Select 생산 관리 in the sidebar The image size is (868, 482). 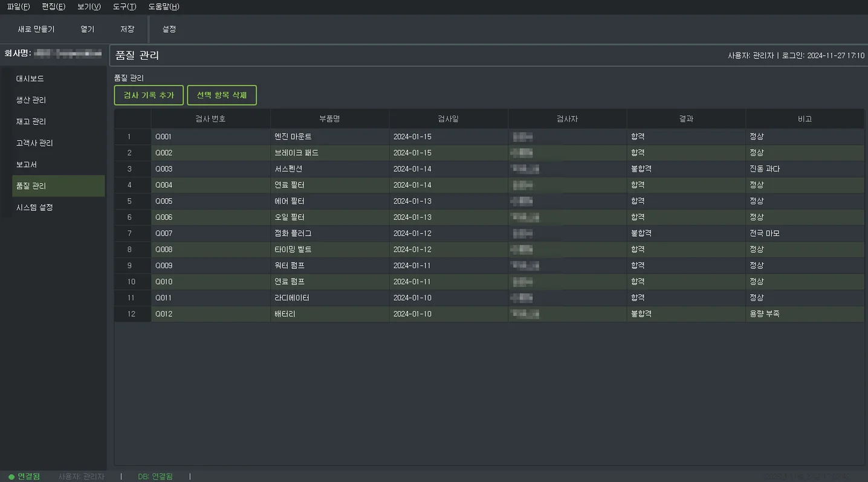coord(31,100)
